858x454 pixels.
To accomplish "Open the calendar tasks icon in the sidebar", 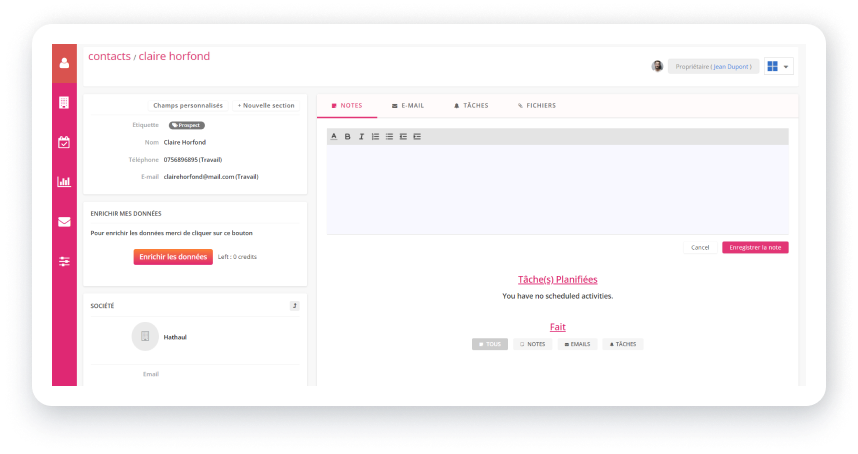I will pos(64,142).
